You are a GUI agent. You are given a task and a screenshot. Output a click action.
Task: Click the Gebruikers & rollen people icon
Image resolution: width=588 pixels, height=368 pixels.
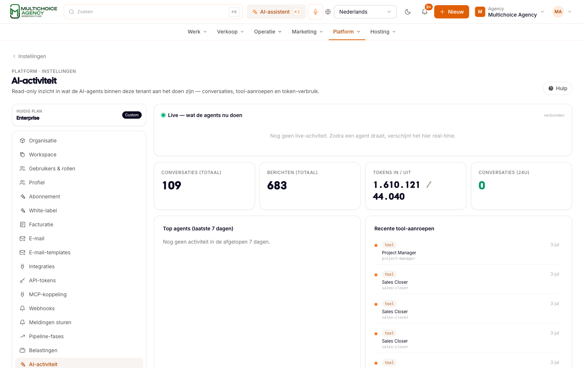tap(22, 169)
